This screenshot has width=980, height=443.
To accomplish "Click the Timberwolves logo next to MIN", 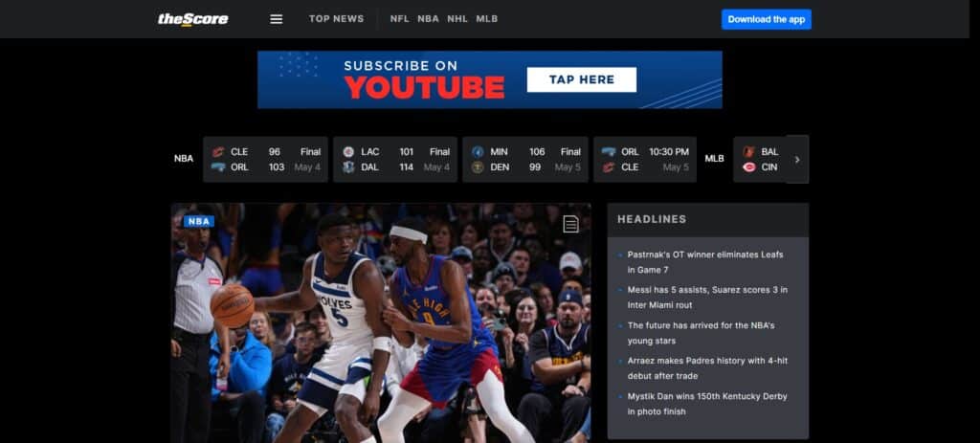I will (x=478, y=152).
